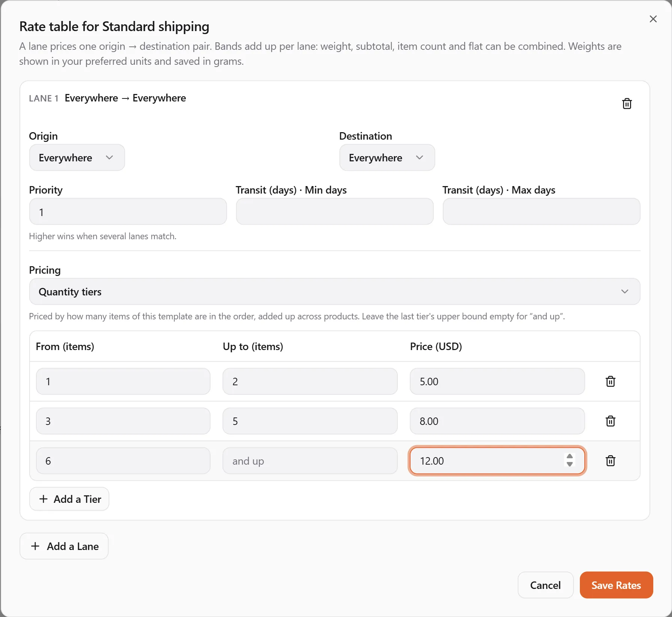The height and width of the screenshot is (617, 672).
Task: Edit the 5.00 price field
Action: [497, 382]
